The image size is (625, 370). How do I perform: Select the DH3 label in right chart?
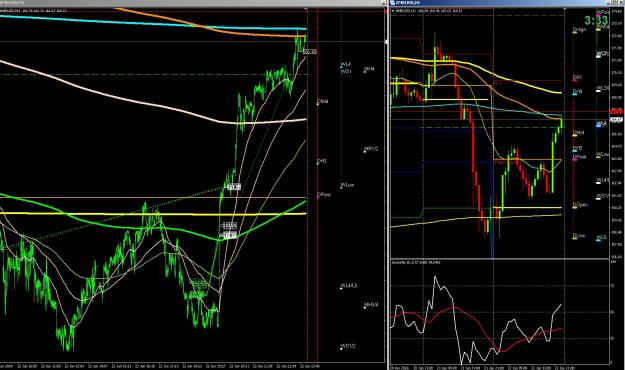click(578, 148)
